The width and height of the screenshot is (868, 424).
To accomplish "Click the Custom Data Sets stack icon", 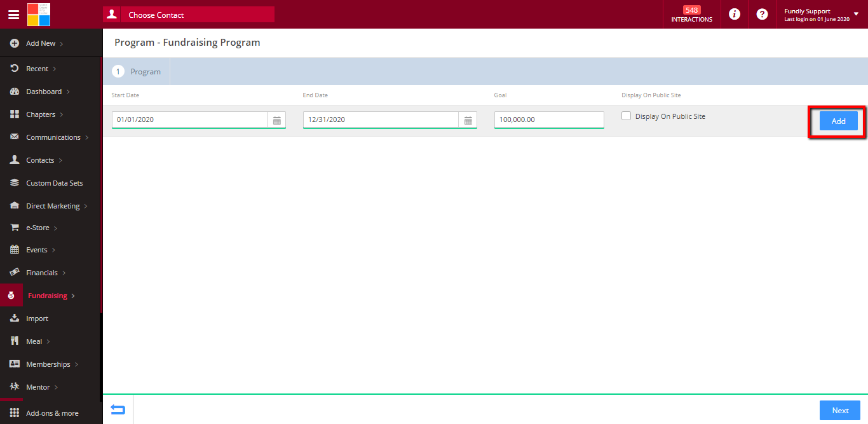I will coord(15,183).
